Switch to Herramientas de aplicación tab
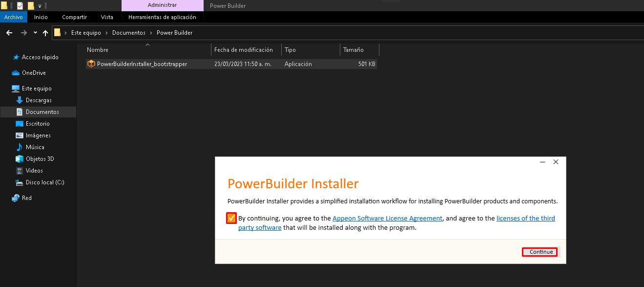This screenshot has width=644, height=287. coord(162,17)
